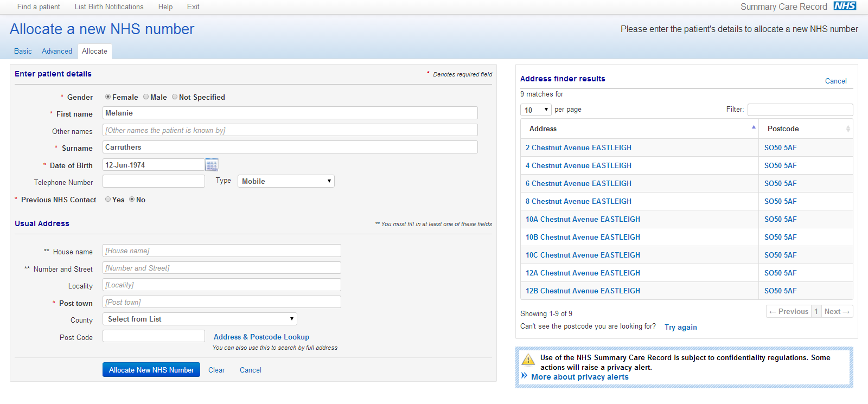Click the Telephone Number field
The image size is (868, 404).
(154, 181)
